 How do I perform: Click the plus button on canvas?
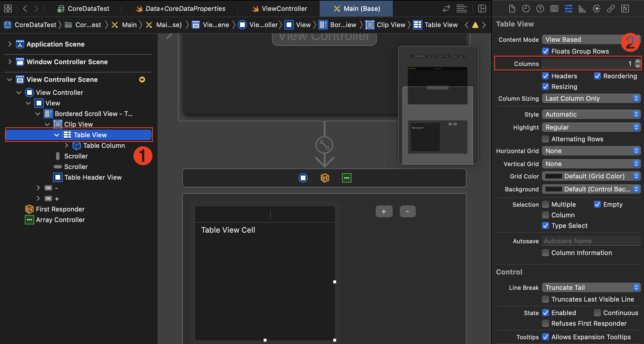coord(384,211)
